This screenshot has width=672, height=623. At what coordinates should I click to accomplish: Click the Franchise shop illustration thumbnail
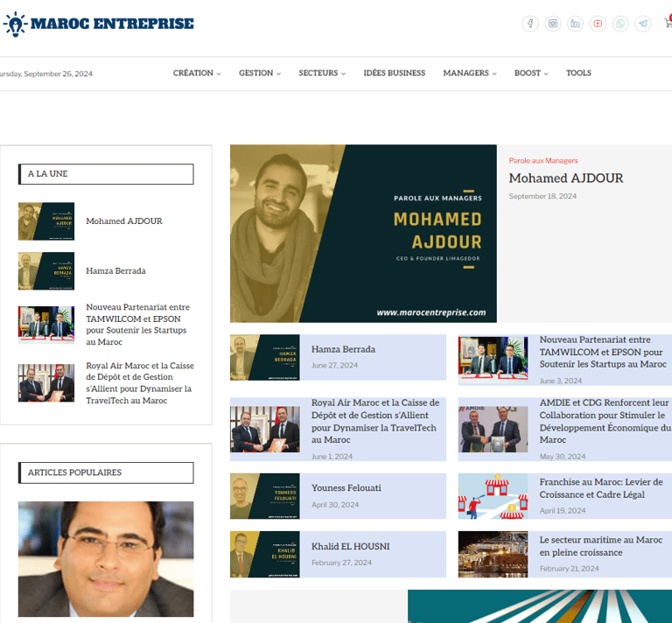point(493,496)
